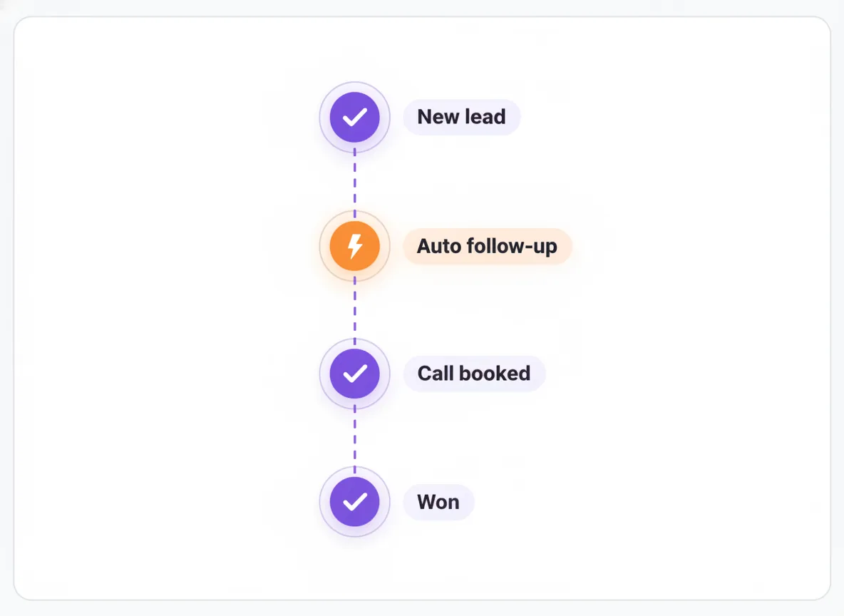Image resolution: width=844 pixels, height=616 pixels.
Task: Click the orange glow ring around the Auto follow-up step
Action: pos(324,246)
